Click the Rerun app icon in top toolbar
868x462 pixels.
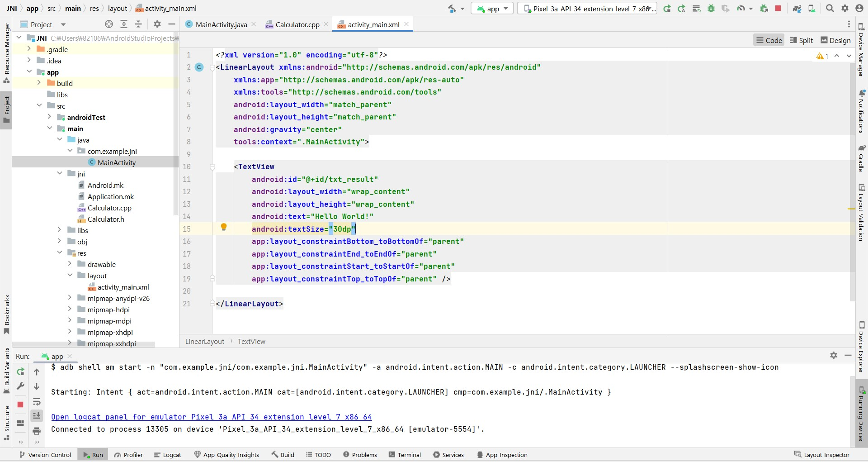(x=667, y=9)
